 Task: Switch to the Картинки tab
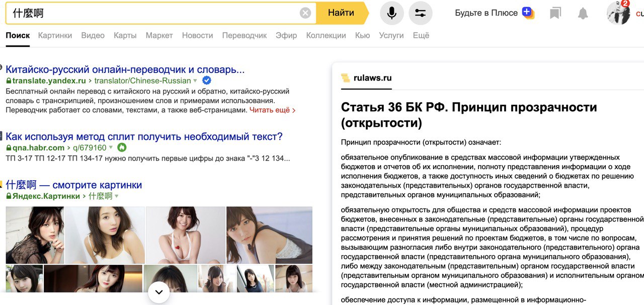click(x=55, y=35)
